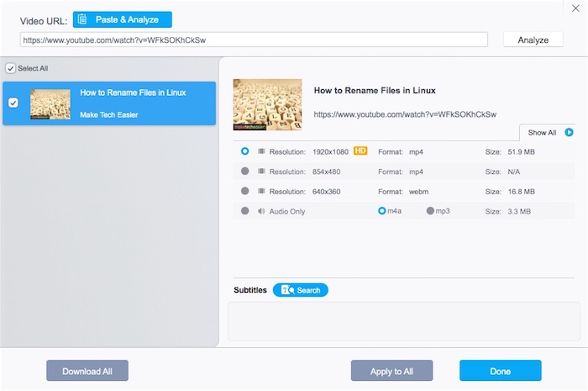The height and width of the screenshot is (391, 588).
Task: Click the Subtitles label
Action: (250, 290)
